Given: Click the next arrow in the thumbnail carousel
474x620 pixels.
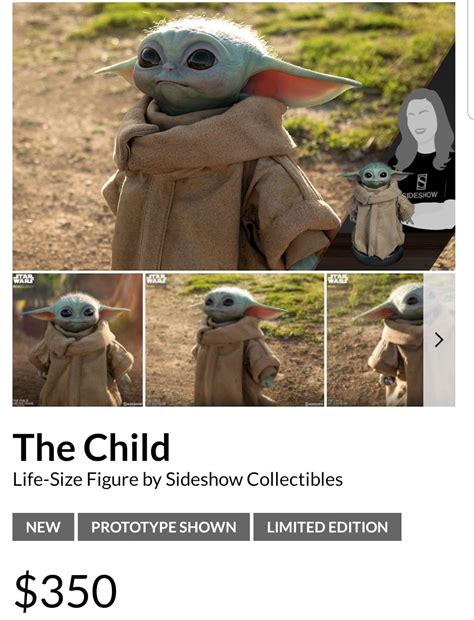Looking at the screenshot, I should 439,340.
